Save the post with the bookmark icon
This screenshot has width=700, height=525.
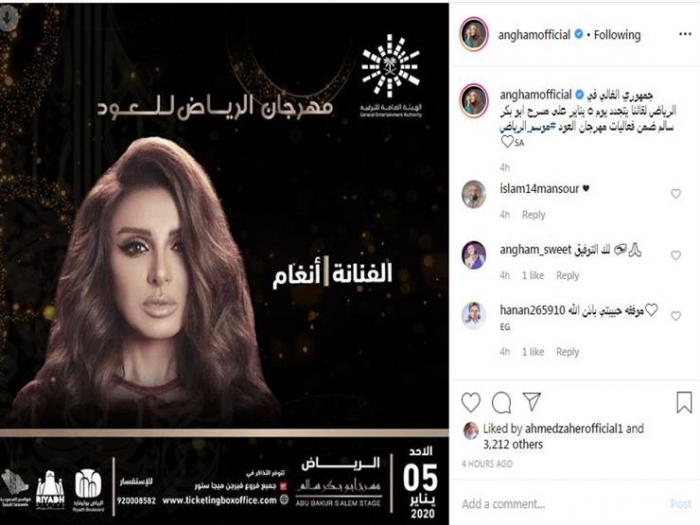(x=684, y=402)
